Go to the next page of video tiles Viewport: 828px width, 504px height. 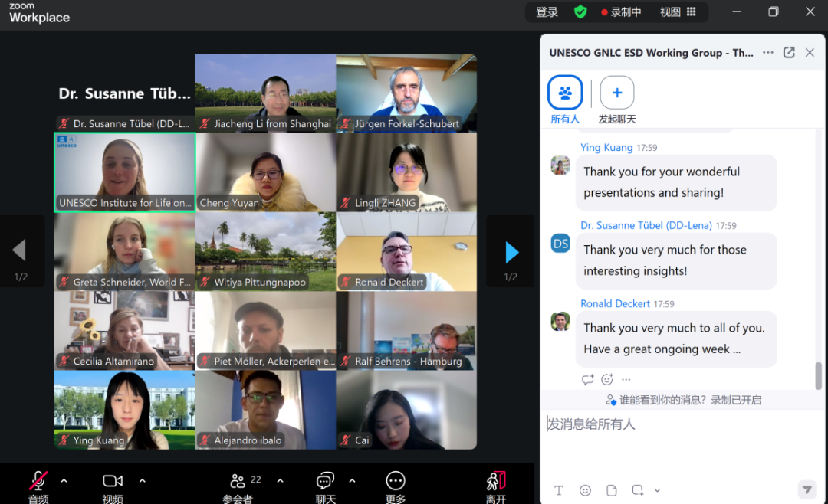click(x=511, y=252)
